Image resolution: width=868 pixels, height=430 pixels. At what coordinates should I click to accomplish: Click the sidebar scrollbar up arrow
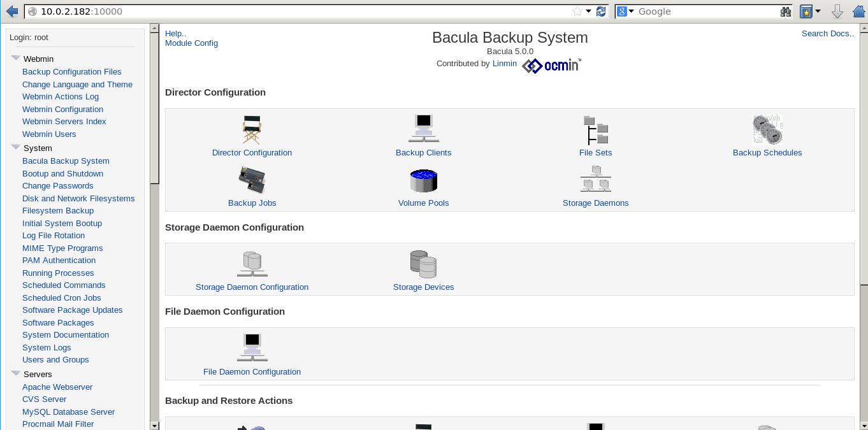pyautogui.click(x=154, y=29)
